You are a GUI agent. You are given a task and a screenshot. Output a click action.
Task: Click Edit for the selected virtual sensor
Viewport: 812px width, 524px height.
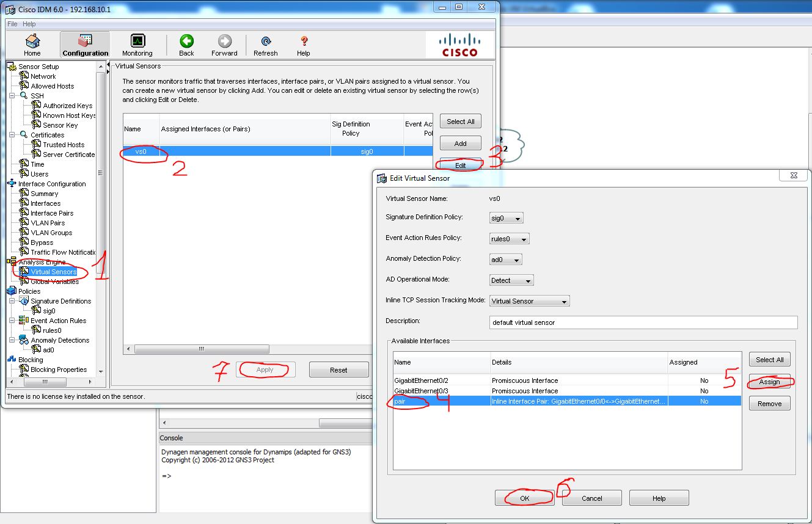pyautogui.click(x=461, y=166)
